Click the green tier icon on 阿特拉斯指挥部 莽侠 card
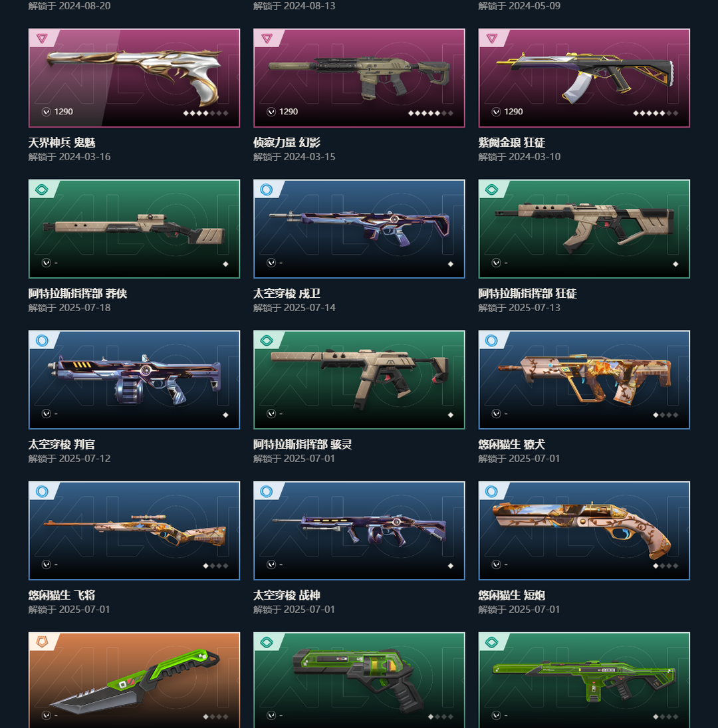 tap(42, 189)
